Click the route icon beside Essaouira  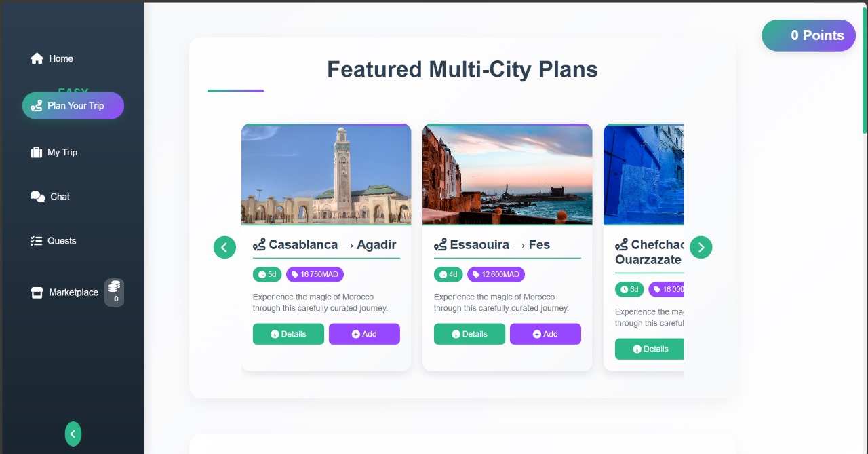pos(440,245)
